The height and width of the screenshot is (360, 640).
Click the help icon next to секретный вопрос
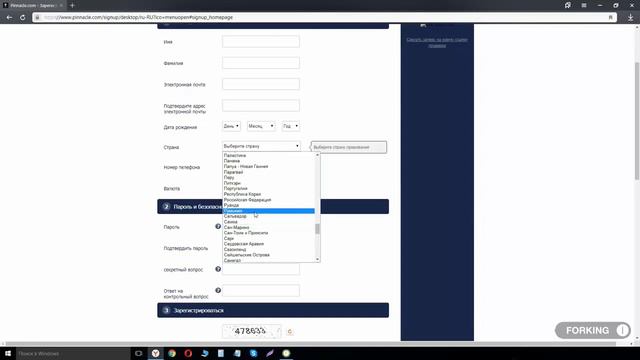click(218, 269)
